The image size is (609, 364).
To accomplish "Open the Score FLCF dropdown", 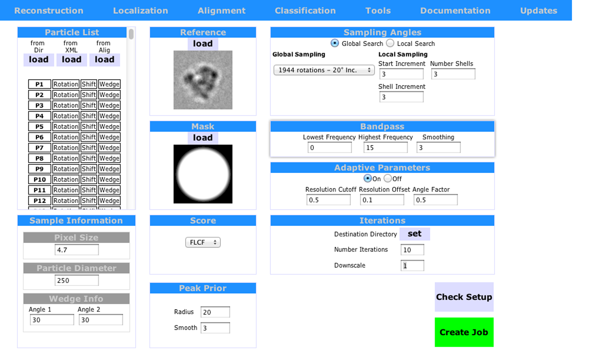I will 203,242.
